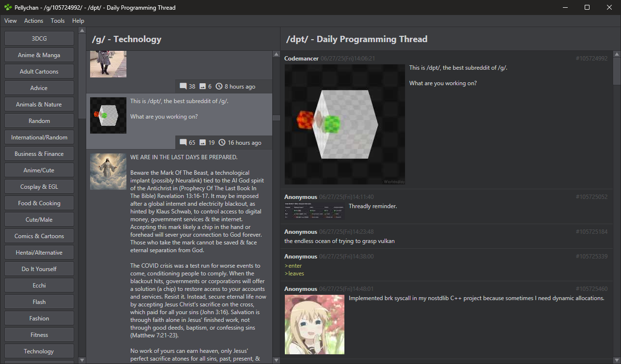The image size is (621, 364).
Task: Click post number #105725184
Action: tap(591, 232)
